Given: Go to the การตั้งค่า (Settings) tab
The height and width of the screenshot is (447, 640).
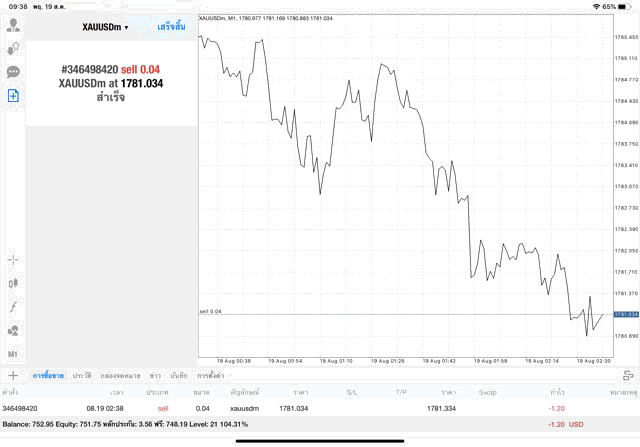Looking at the screenshot, I should [210, 375].
